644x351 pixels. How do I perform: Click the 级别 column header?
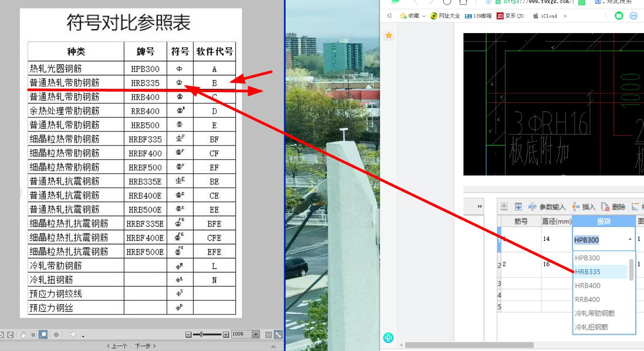pos(604,221)
